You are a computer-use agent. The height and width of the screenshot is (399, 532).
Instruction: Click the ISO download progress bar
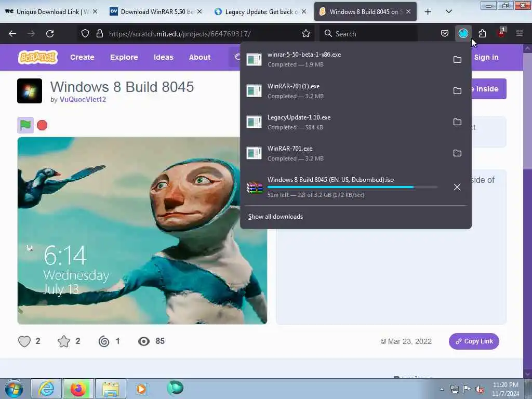click(x=352, y=187)
